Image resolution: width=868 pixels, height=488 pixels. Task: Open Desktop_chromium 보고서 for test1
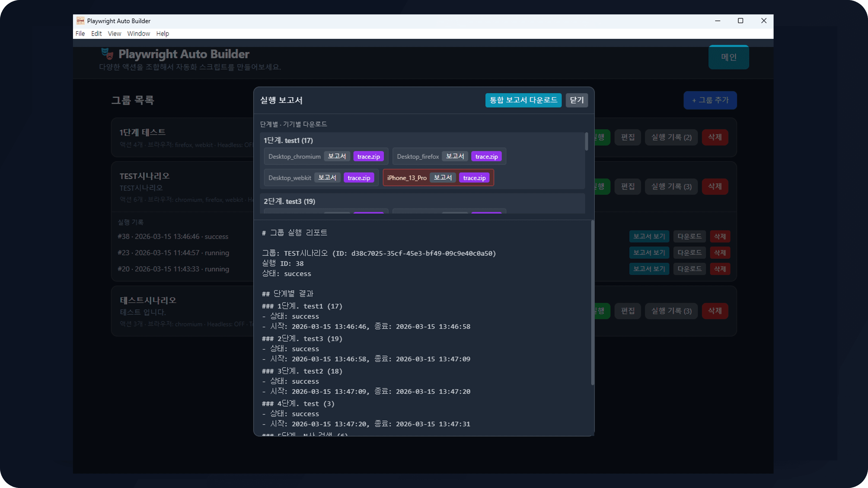tap(337, 156)
